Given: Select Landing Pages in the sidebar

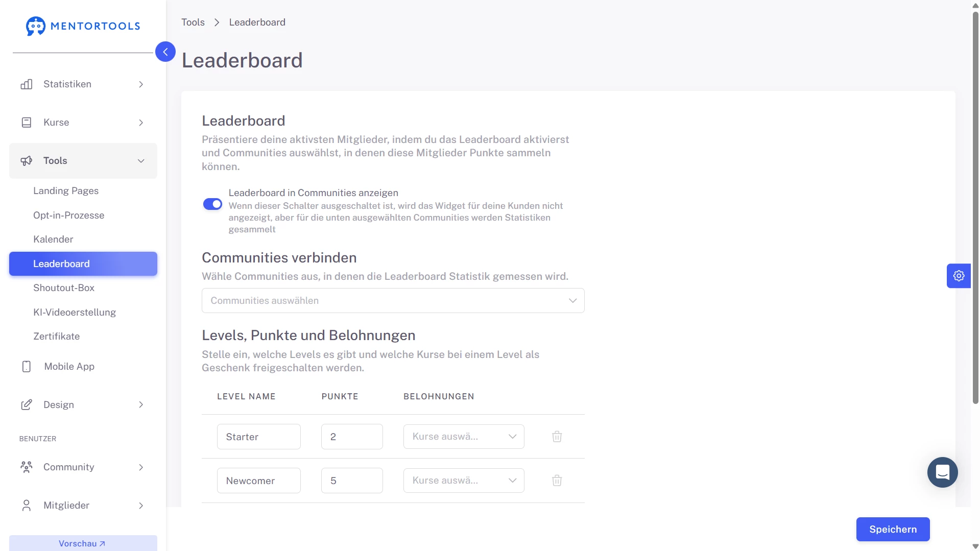Looking at the screenshot, I should [x=65, y=190].
